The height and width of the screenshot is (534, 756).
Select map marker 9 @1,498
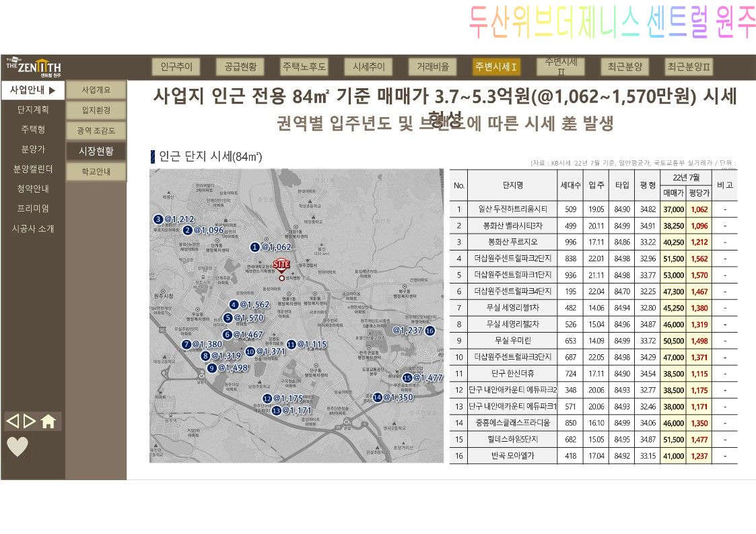pyautogui.click(x=228, y=368)
